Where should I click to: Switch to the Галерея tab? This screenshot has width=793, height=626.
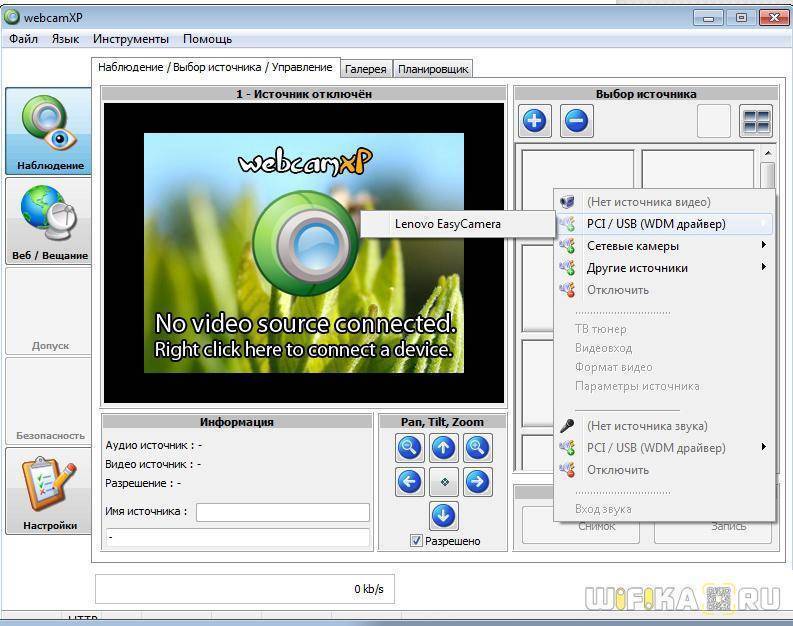click(366, 69)
